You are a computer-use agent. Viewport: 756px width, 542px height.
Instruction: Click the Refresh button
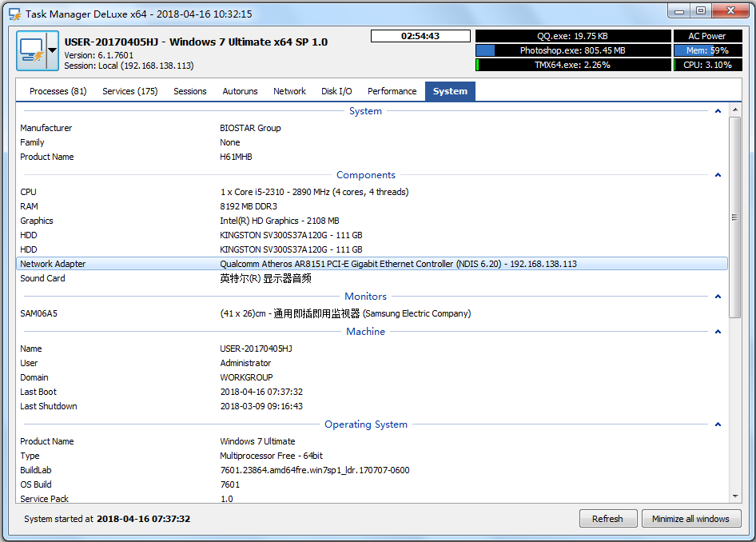[608, 519]
